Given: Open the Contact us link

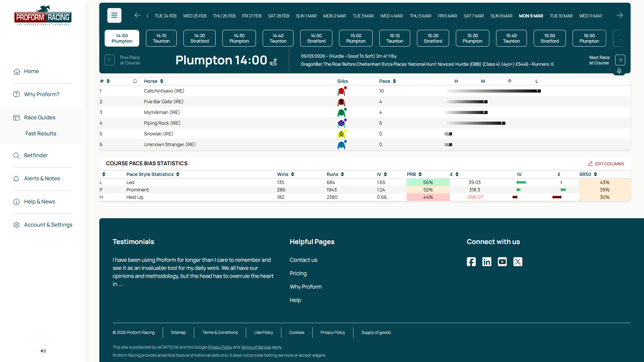Looking at the screenshot, I should [x=304, y=260].
